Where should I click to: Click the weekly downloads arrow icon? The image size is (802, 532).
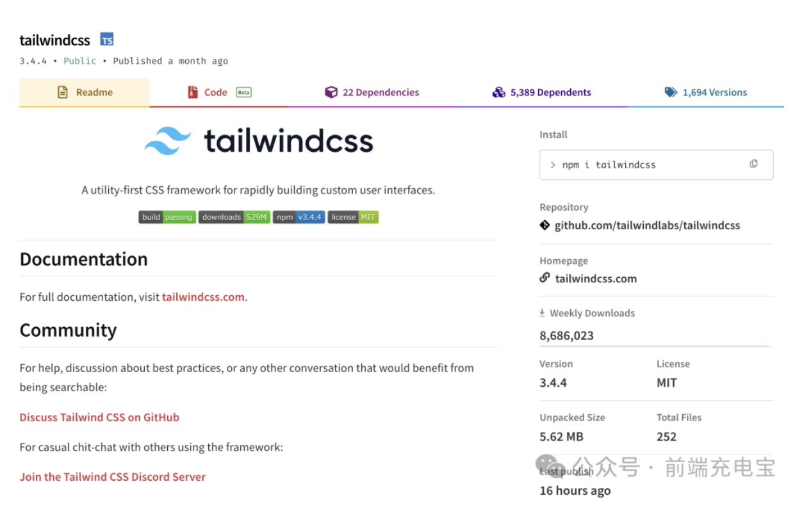542,312
